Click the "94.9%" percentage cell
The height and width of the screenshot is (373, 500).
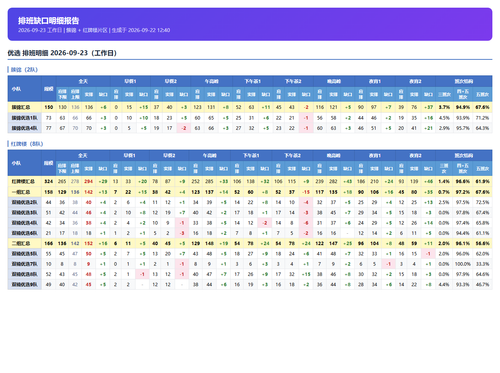pyautogui.click(x=463, y=107)
